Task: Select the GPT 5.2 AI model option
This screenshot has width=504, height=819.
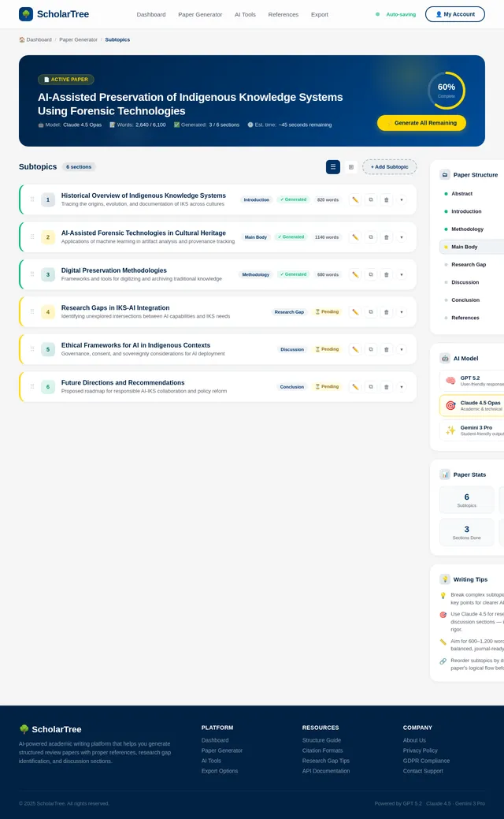Action: 472,381
